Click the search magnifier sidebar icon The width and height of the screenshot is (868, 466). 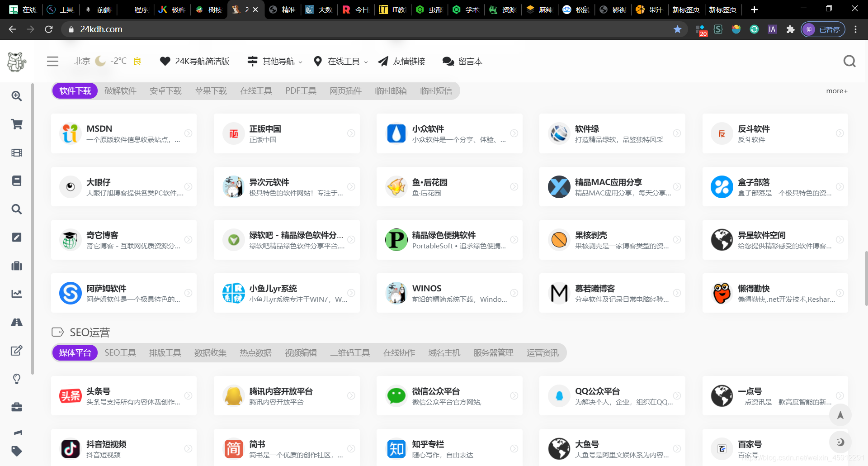(x=17, y=209)
